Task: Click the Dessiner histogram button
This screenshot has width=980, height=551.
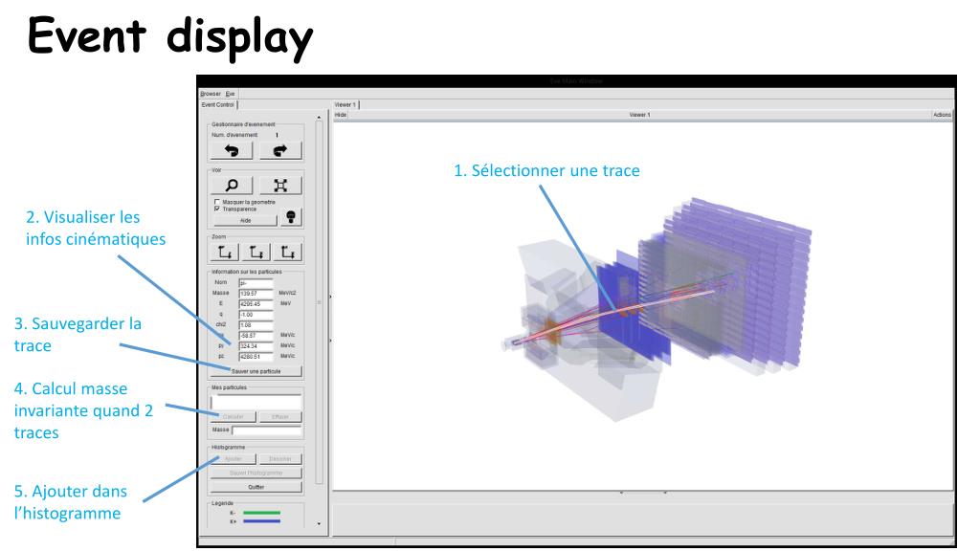Action: tap(280, 459)
